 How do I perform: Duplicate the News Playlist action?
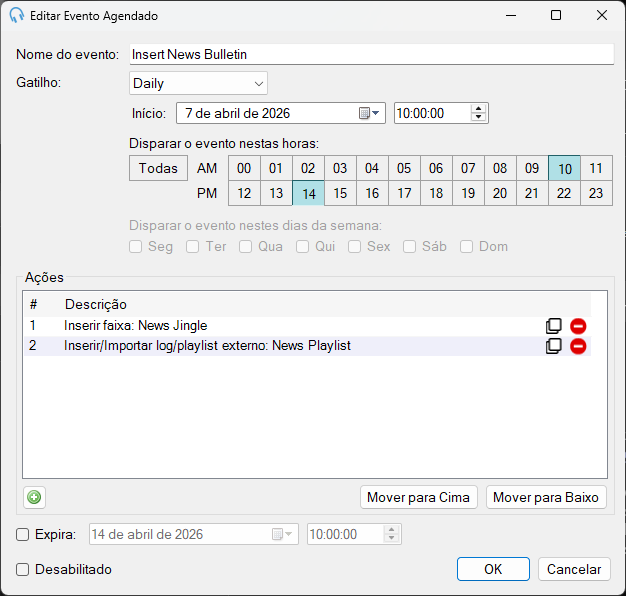[553, 346]
